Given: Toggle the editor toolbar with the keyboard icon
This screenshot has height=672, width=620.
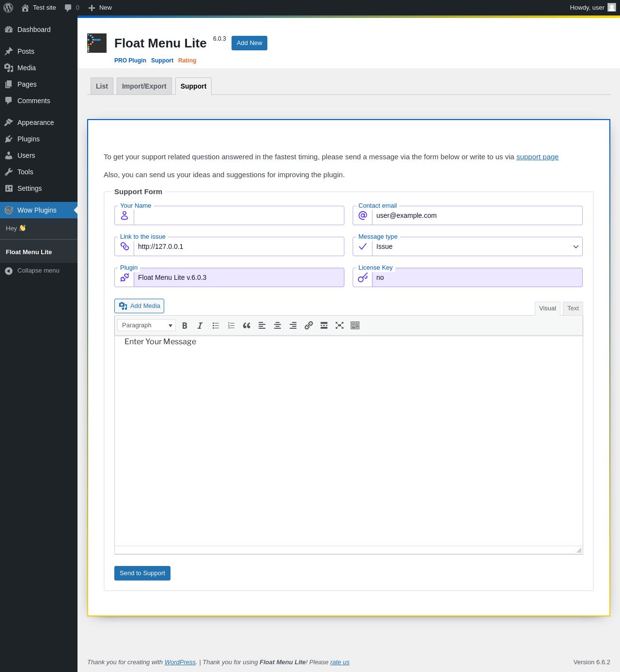Looking at the screenshot, I should point(355,325).
